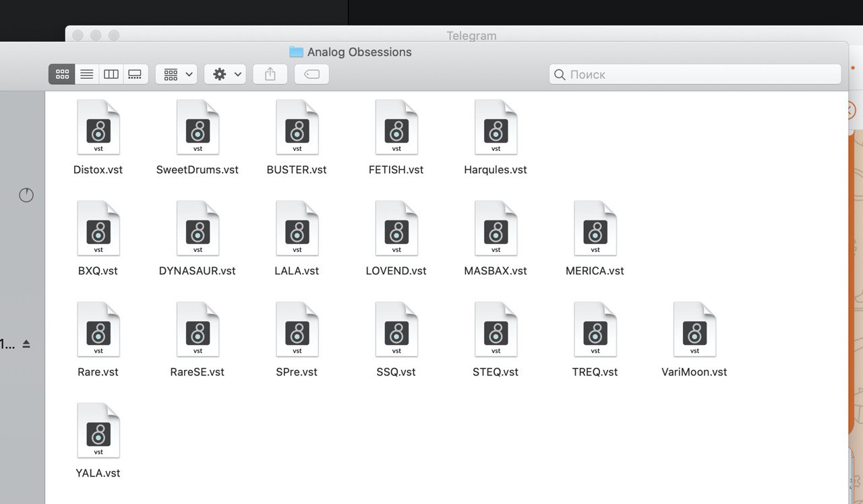Click the VariMoon.vst file name
This screenshot has width=863, height=504.
point(694,372)
